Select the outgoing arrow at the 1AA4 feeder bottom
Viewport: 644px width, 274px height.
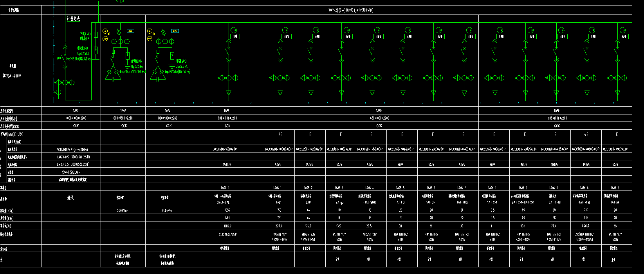pos(229,94)
